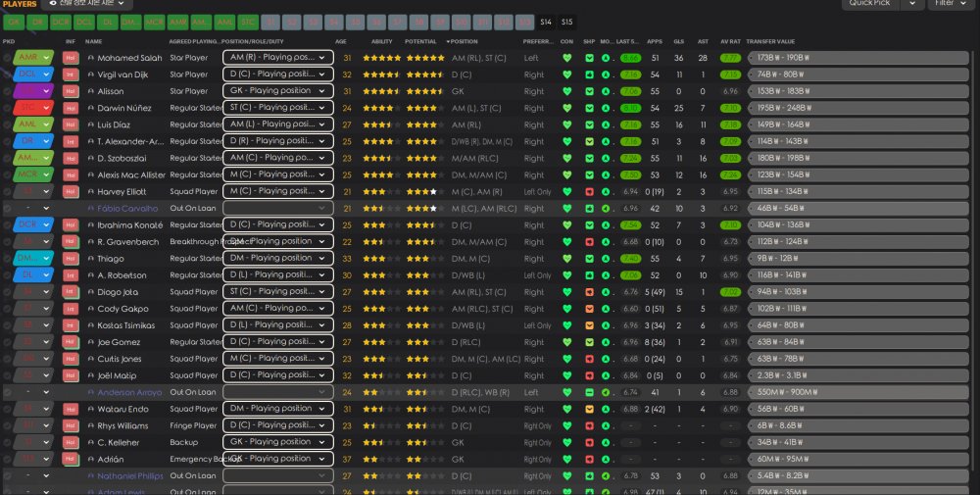This screenshot has width=980, height=495.
Task: Click the eye icon in the view selector
Action: pyautogui.click(x=53, y=3)
